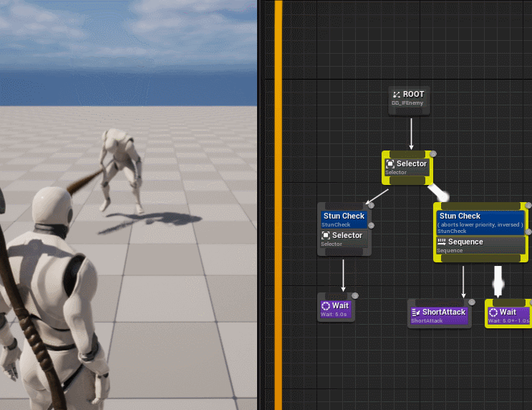This screenshot has height=410, width=532.
Task: Select the ROOT node
Action: click(409, 100)
